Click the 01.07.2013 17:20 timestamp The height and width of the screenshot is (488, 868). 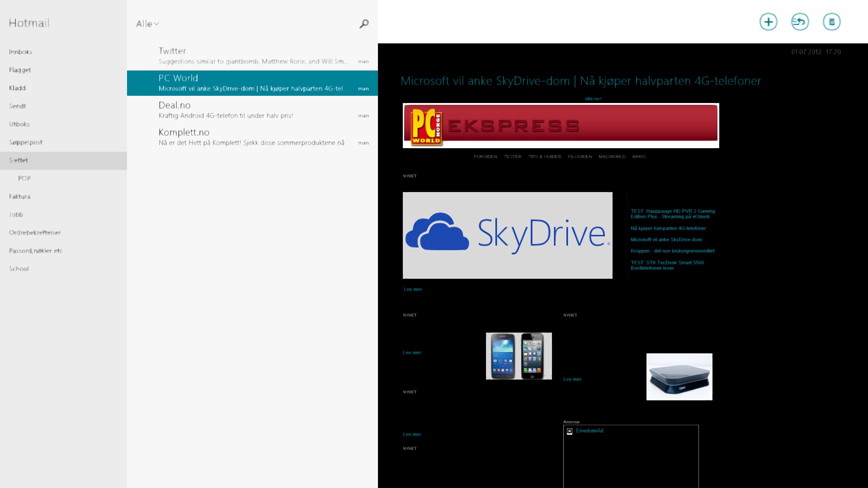(x=816, y=52)
